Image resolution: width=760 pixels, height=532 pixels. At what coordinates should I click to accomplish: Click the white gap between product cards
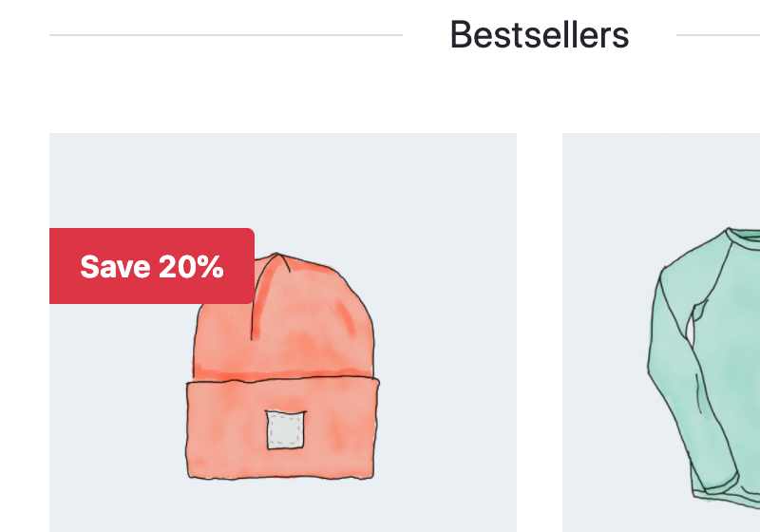[540, 332]
